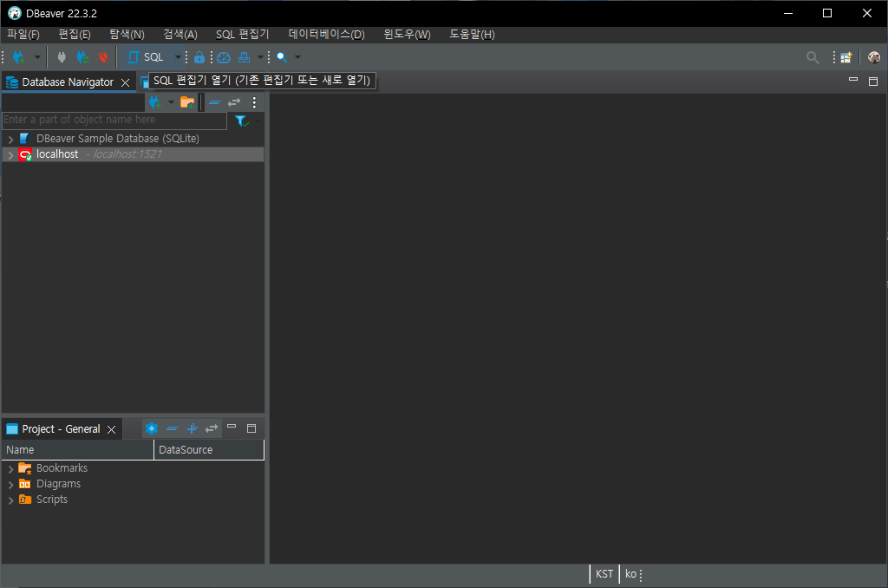Open the Database Navigator three-dot view menu
This screenshot has height=588, width=888.
(254, 102)
